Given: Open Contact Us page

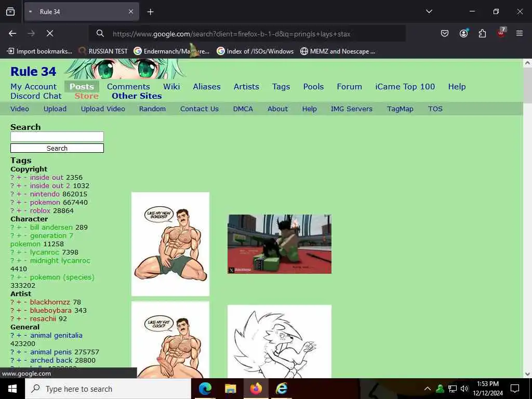Looking at the screenshot, I should coord(199,109).
